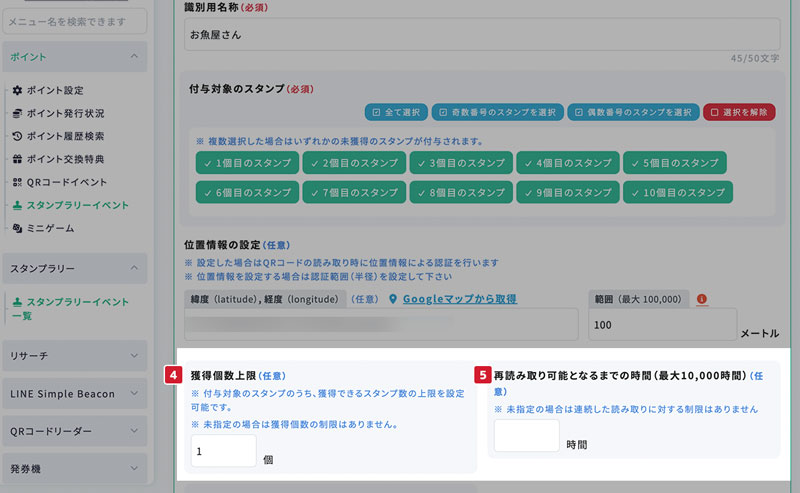Click the QR icon for QRコードイベント
This screenshot has height=493, width=800.
[x=17, y=182]
